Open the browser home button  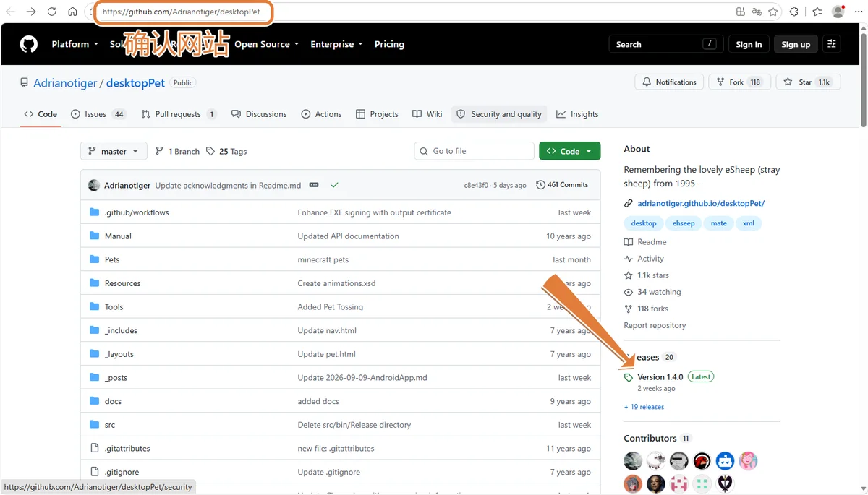point(72,12)
